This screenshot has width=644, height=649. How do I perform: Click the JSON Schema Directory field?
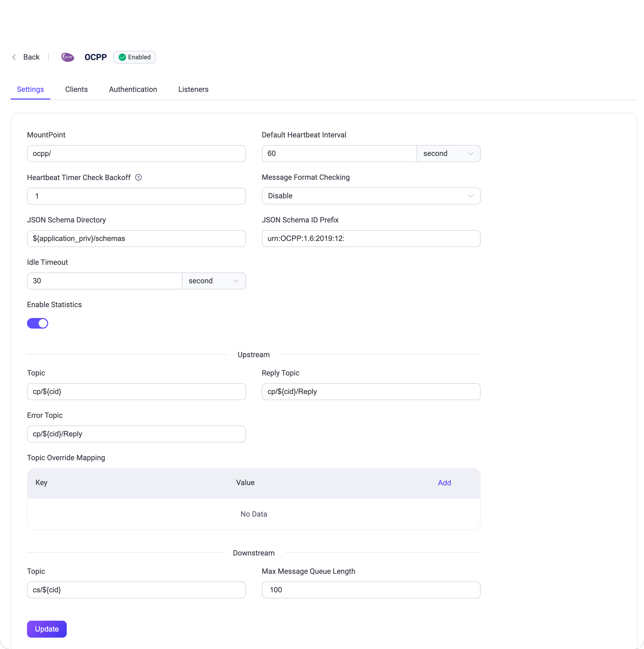136,239
